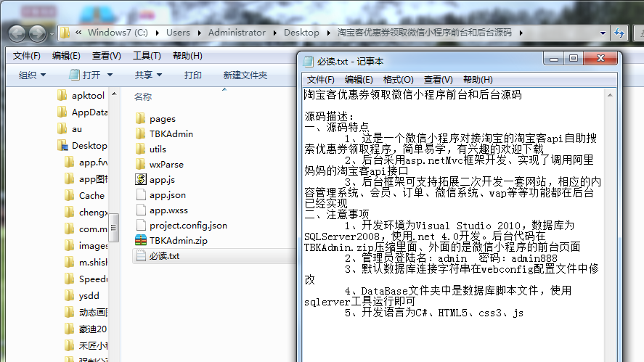Viewport: 644px width, 362px height.
Task: Expand arrow after Windows7 (C:) breadcrumb
Action: 158,33
